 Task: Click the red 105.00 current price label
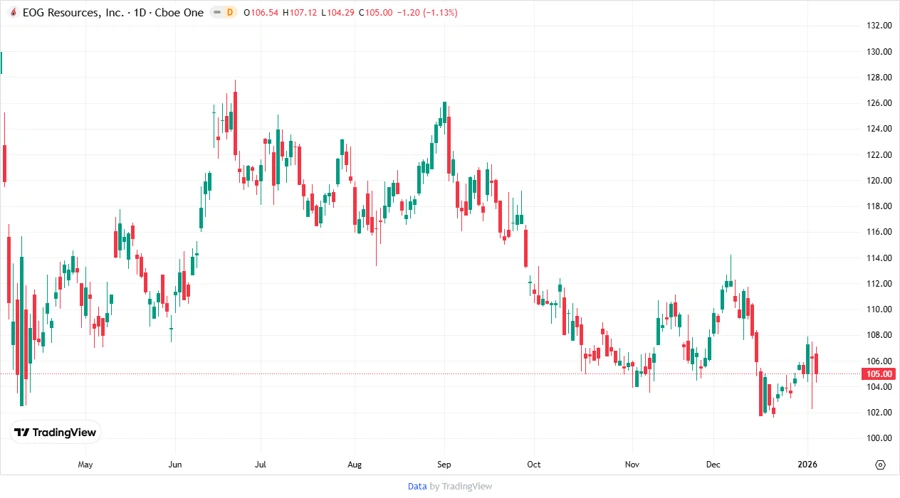pos(879,374)
